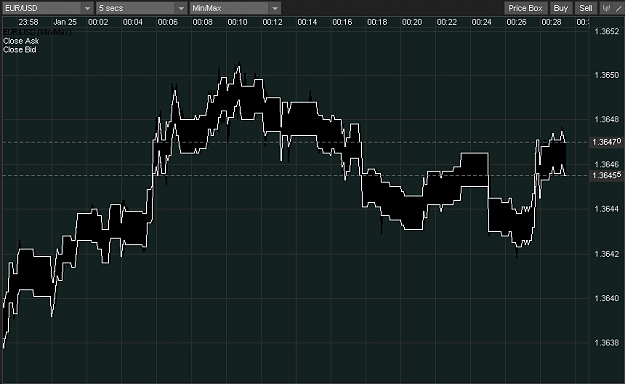Image resolution: width=625 pixels, height=384 pixels.
Task: Click the 1.3652 price axis label
Action: click(606, 32)
